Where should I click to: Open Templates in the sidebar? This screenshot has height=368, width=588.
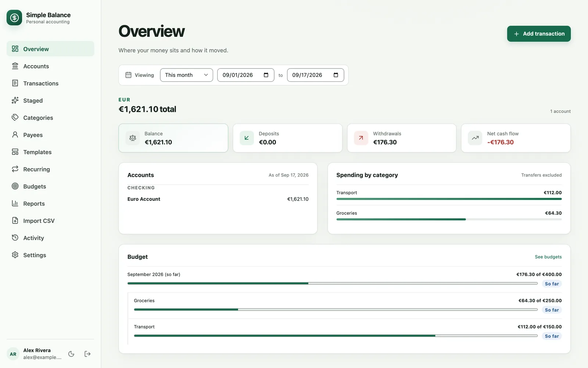coord(50,152)
